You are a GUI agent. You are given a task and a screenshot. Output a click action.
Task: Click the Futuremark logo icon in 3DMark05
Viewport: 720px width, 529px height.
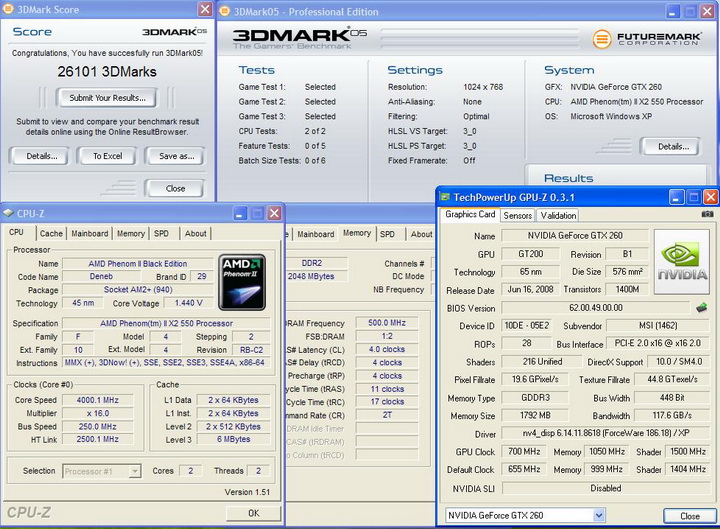click(601, 39)
